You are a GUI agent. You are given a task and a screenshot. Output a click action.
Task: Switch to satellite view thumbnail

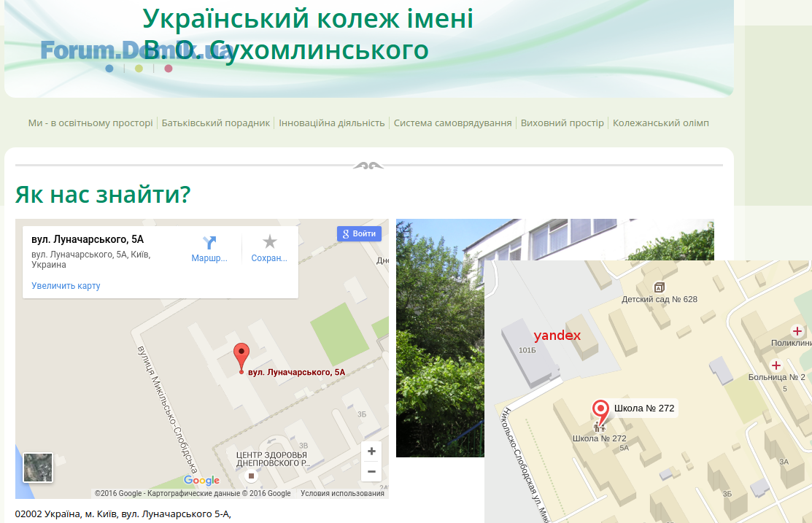point(37,468)
